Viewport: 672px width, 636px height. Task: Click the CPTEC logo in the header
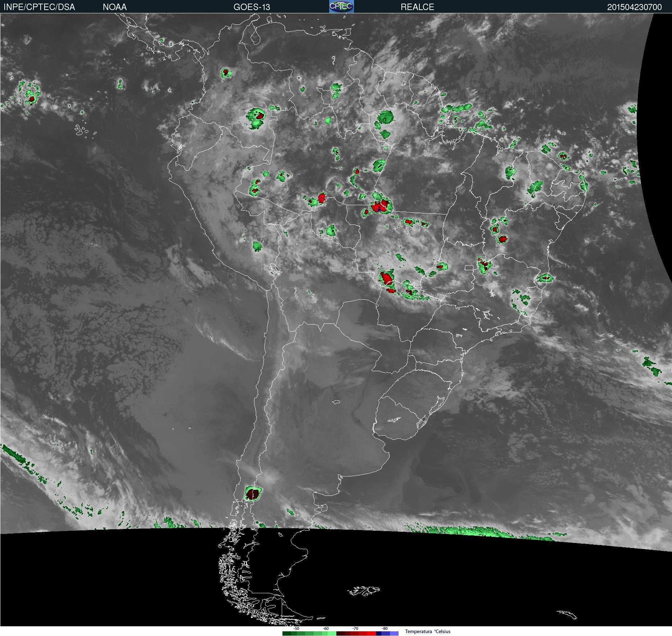tap(341, 6)
